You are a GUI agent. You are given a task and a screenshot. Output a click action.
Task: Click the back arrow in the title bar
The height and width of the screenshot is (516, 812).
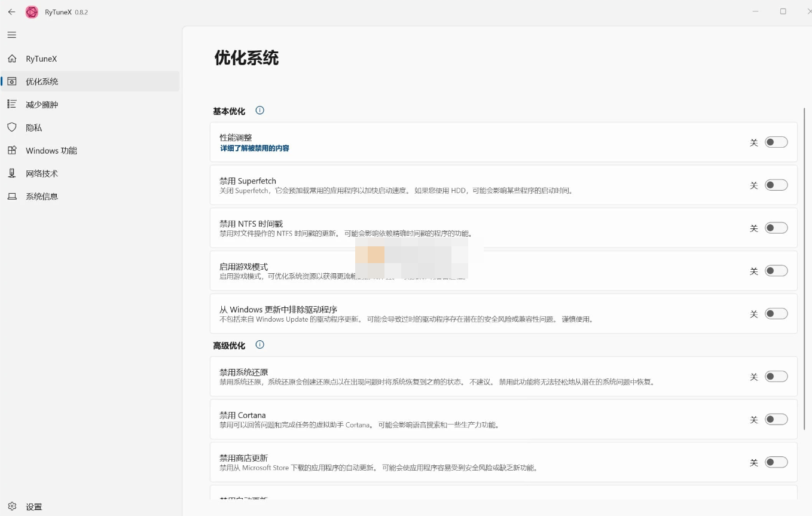tap(11, 10)
